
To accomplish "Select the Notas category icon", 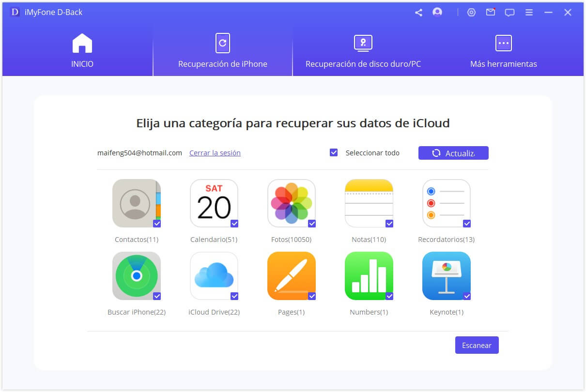I will 369,203.
